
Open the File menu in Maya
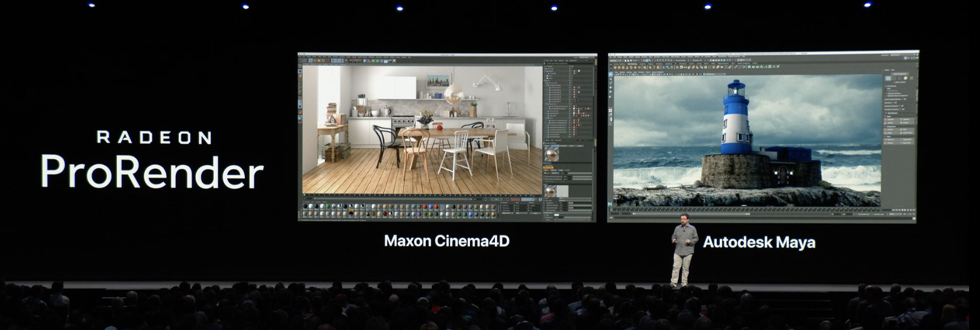610,56
